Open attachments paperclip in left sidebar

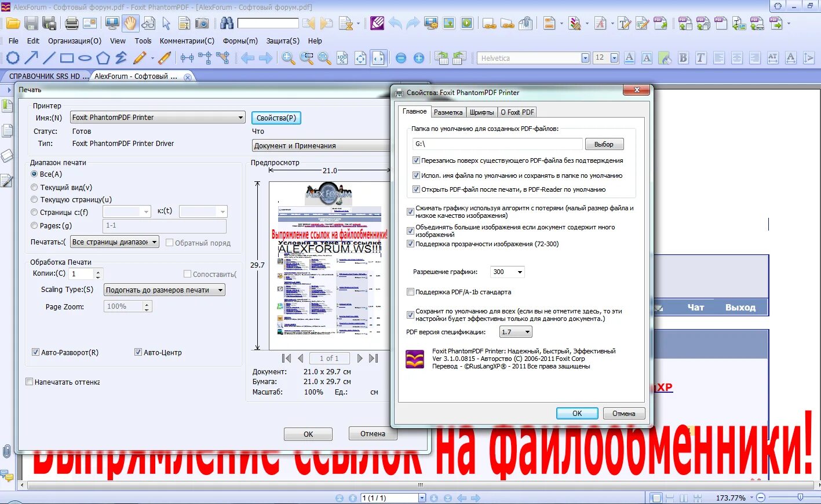pos(6,451)
